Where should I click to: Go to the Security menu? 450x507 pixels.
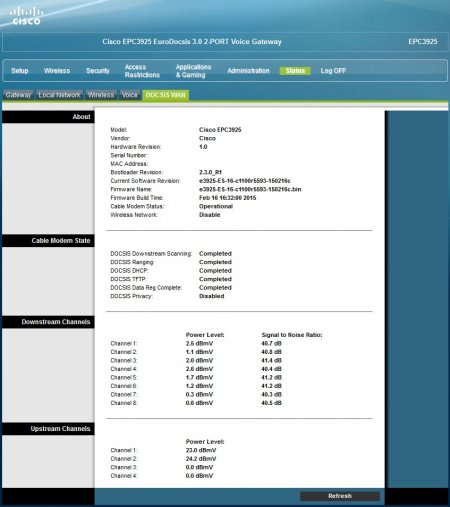click(x=98, y=71)
